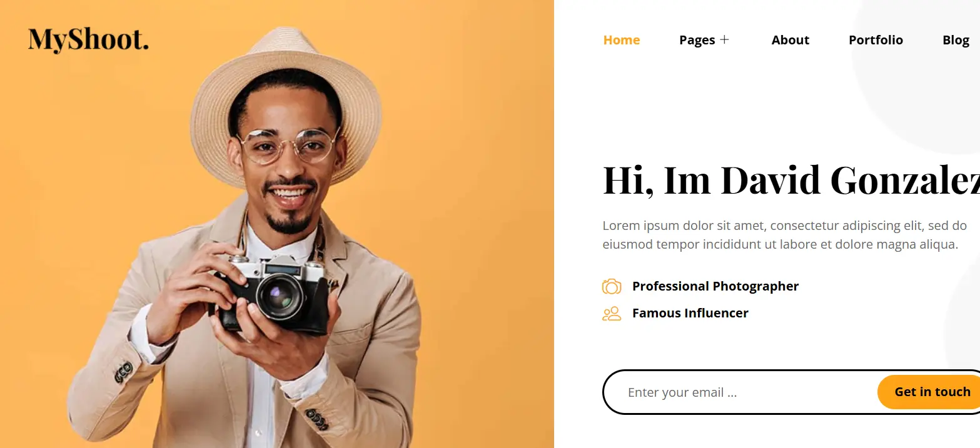Click the people icon beside Famous Influencer
The height and width of the screenshot is (448, 980).
[x=612, y=313]
